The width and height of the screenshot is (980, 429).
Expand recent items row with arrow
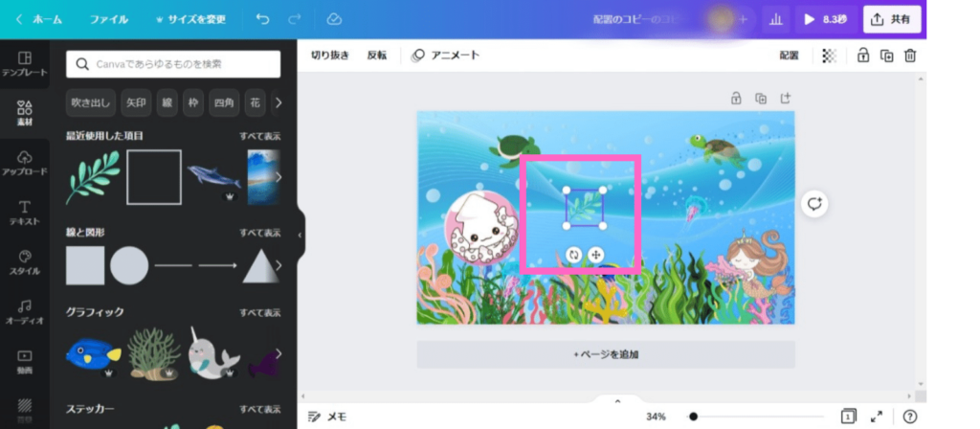coord(278,177)
